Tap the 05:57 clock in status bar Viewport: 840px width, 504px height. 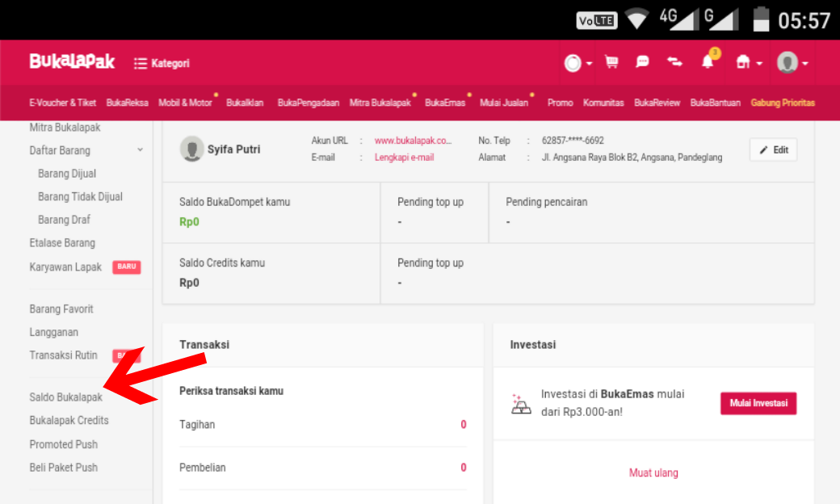point(804,21)
